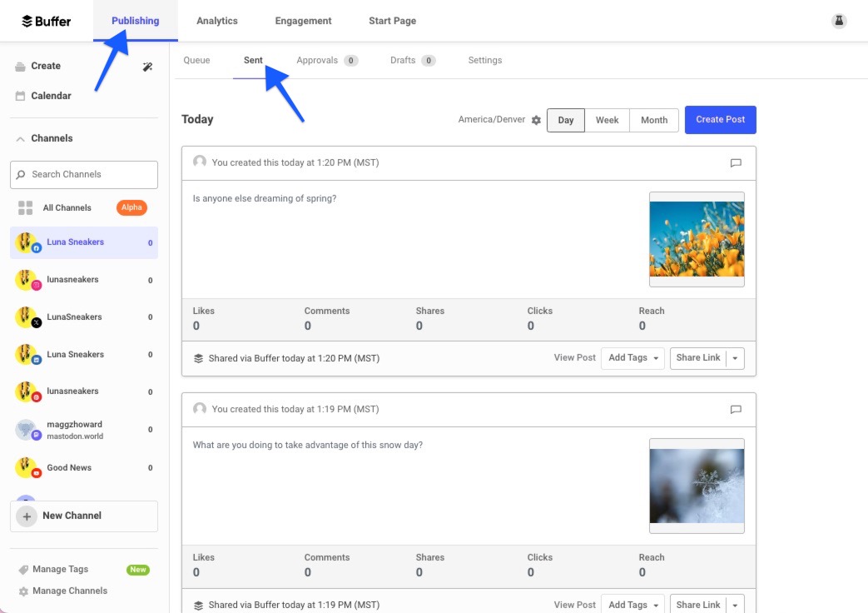Collapse the Channels section

tap(21, 138)
